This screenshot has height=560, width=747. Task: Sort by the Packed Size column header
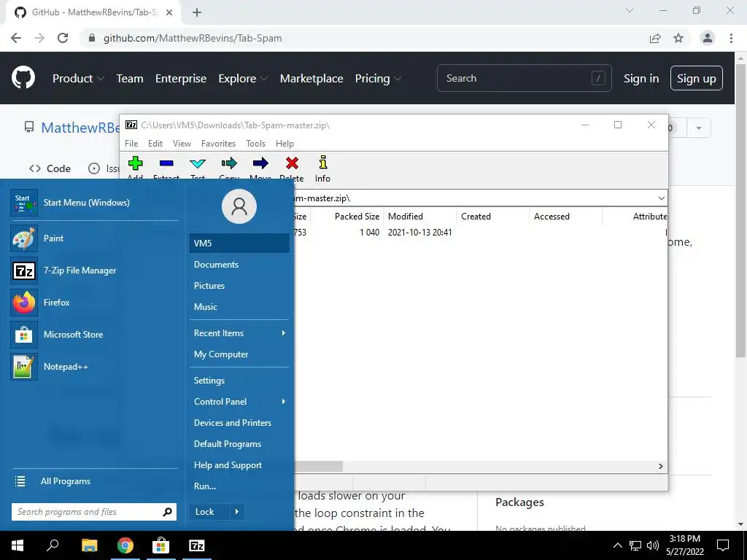click(347, 216)
